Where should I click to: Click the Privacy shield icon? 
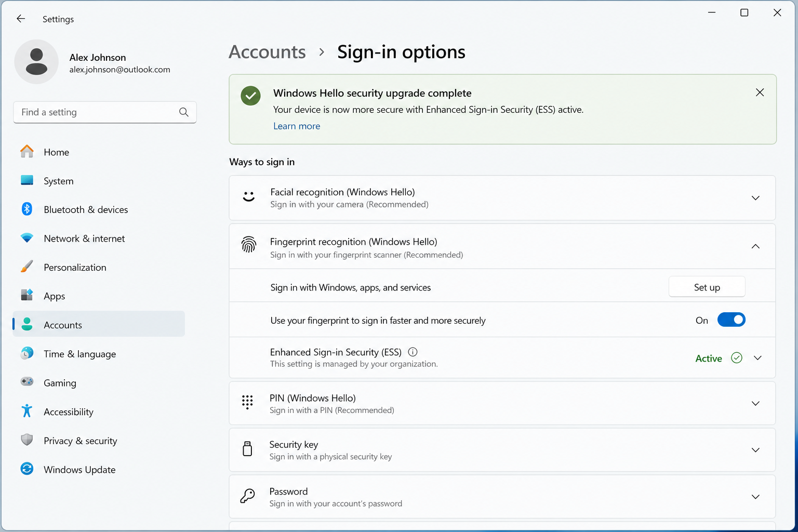[27, 440]
